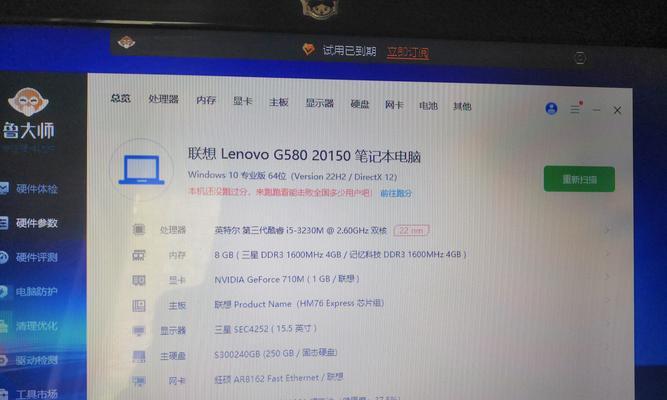Click the i5-3230M processor text
This screenshot has height=400, width=667.
(x=300, y=230)
